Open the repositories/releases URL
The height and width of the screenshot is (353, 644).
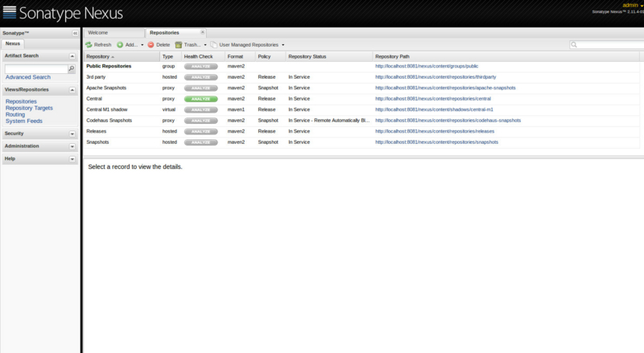pyautogui.click(x=435, y=131)
